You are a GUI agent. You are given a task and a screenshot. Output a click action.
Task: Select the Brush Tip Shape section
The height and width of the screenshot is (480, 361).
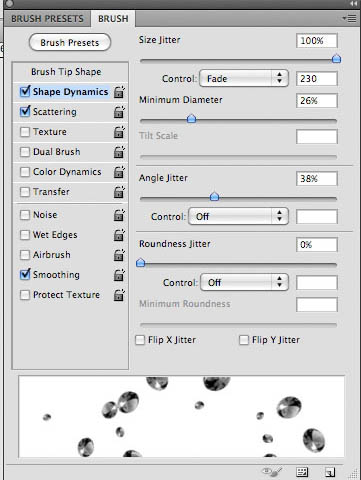66,72
